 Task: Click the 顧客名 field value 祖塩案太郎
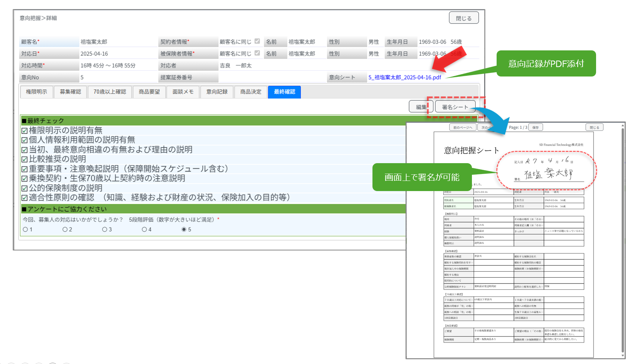pyautogui.click(x=94, y=42)
